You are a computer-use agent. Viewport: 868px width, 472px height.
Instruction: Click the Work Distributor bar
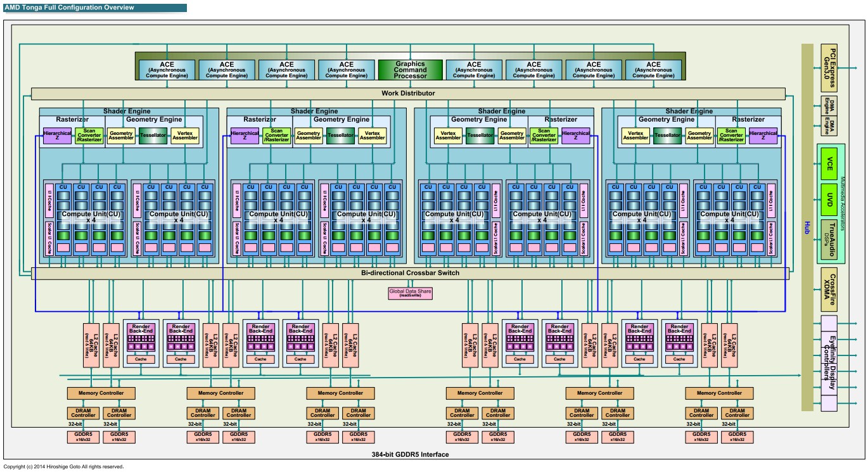408,94
